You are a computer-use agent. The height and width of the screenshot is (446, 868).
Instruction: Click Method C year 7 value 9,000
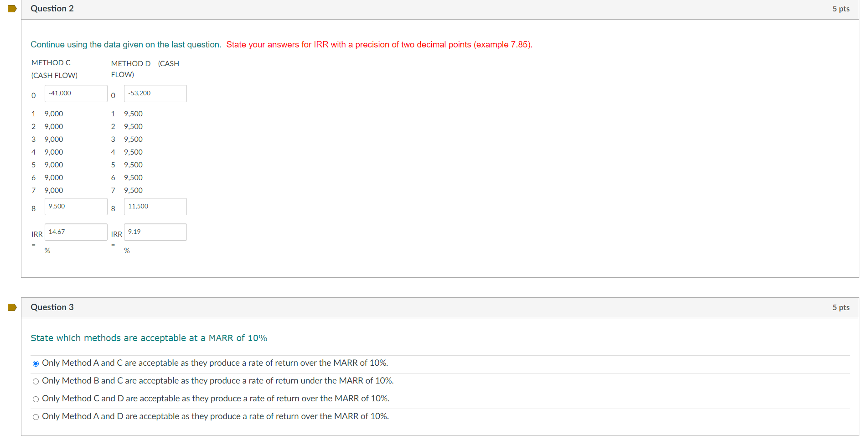point(54,191)
